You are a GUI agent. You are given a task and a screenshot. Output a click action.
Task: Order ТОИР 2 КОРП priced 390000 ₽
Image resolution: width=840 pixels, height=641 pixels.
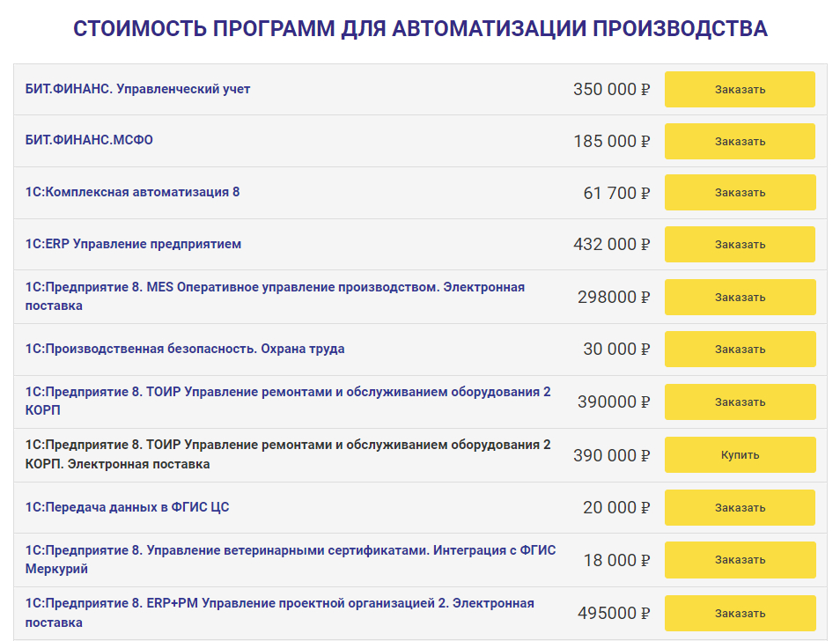[x=740, y=402]
